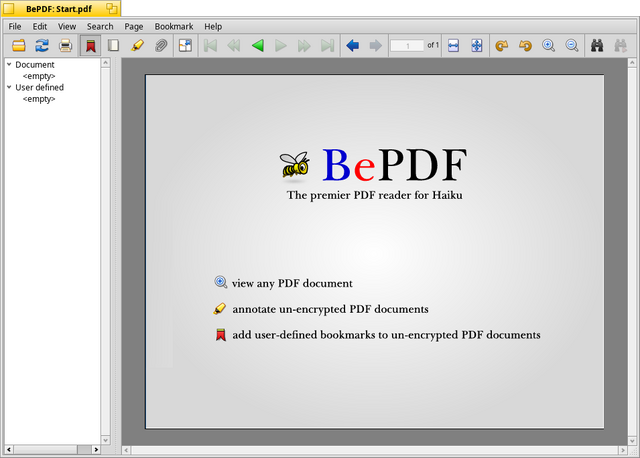Click 'annotate un-encrypted PDF documents' line
The height and width of the screenshot is (458, 640).
pyautogui.click(x=330, y=309)
